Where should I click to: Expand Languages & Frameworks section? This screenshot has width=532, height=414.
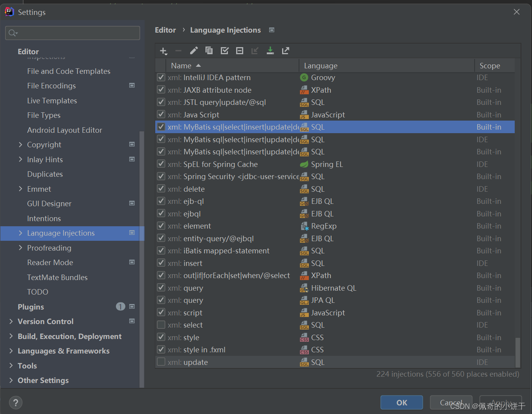click(11, 351)
